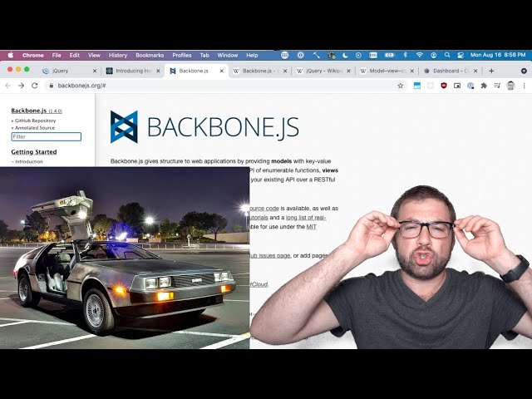Open the Extensions puzzle-piece menu
The width and height of the screenshot is (532, 399).
(484, 86)
